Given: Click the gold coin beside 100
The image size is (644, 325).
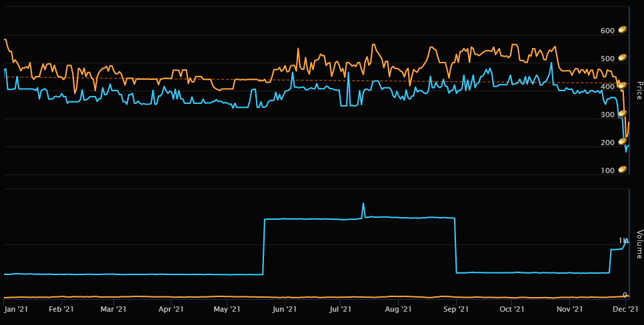Looking at the screenshot, I should point(622,170).
